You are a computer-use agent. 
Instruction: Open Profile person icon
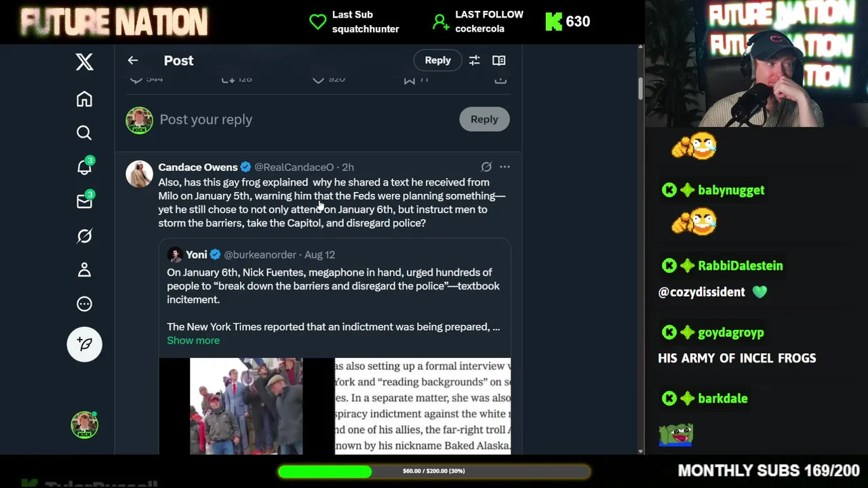(84, 270)
